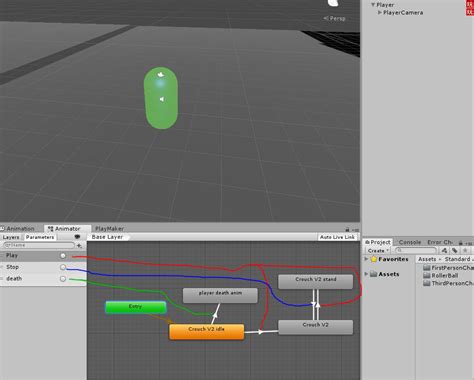Click the audio source gizmo on the capsule
474x380 pixels.
coord(162,99)
